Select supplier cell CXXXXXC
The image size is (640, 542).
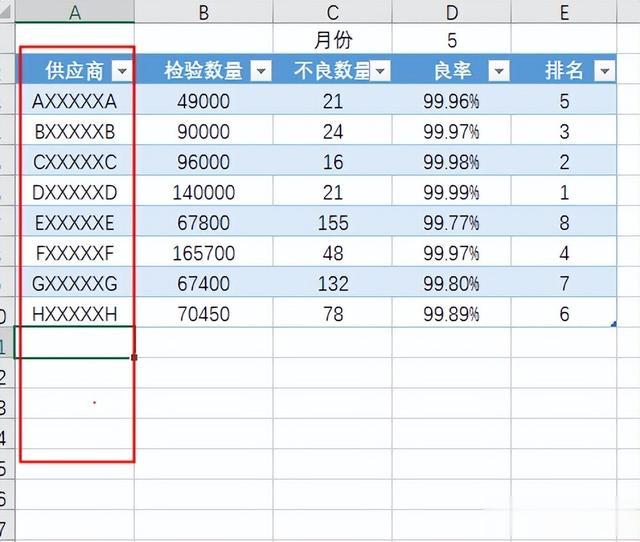75,161
